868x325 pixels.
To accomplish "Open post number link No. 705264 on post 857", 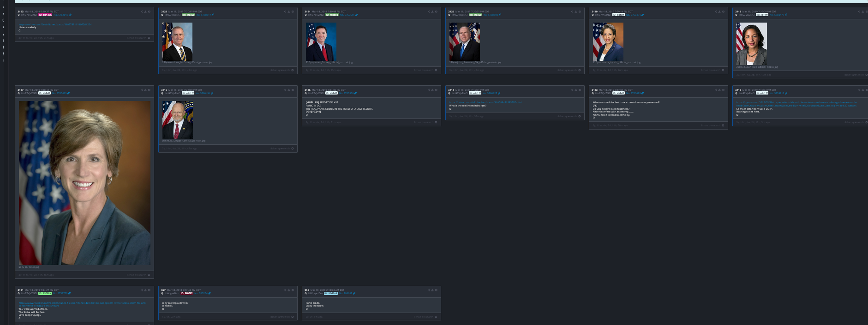I will point(201,293).
